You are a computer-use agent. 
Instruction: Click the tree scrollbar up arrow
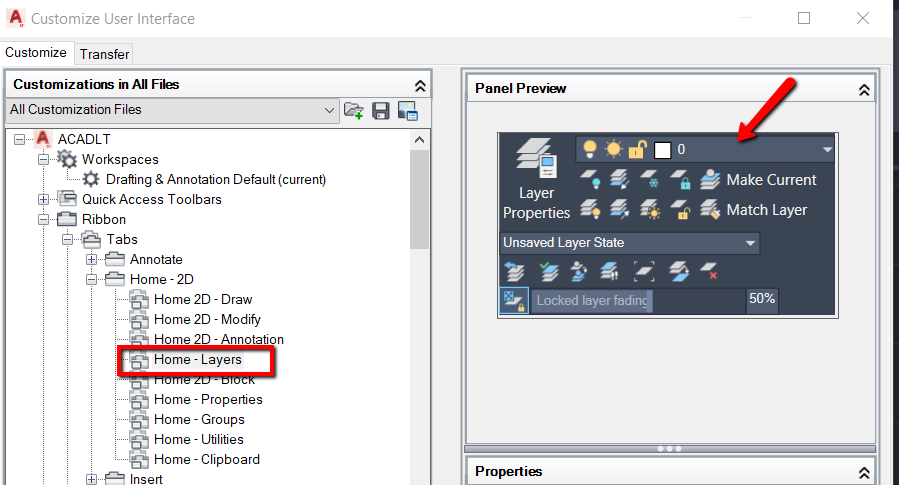(420, 140)
